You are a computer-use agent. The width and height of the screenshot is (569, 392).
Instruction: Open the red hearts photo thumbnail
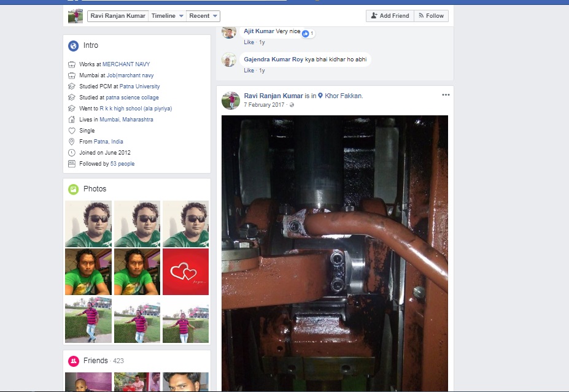(x=186, y=272)
